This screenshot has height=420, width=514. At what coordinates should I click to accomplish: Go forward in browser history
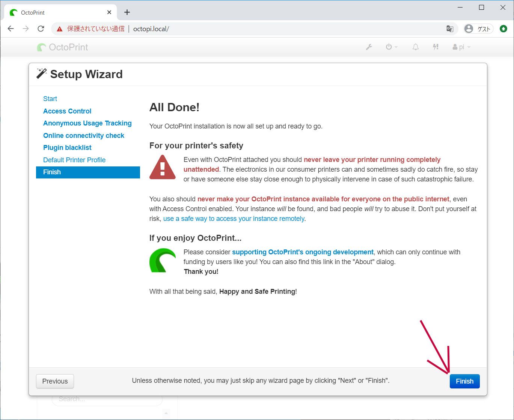pyautogui.click(x=26, y=29)
